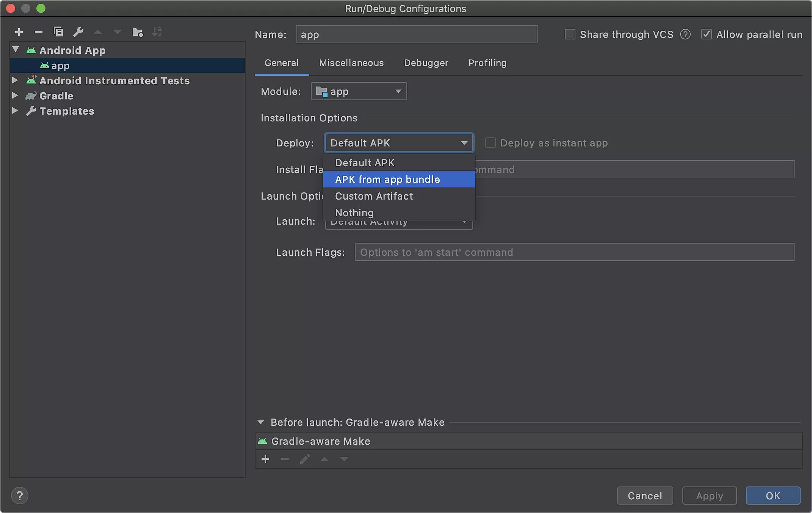Create new configuration folder icon
The width and height of the screenshot is (812, 513).
click(x=137, y=32)
